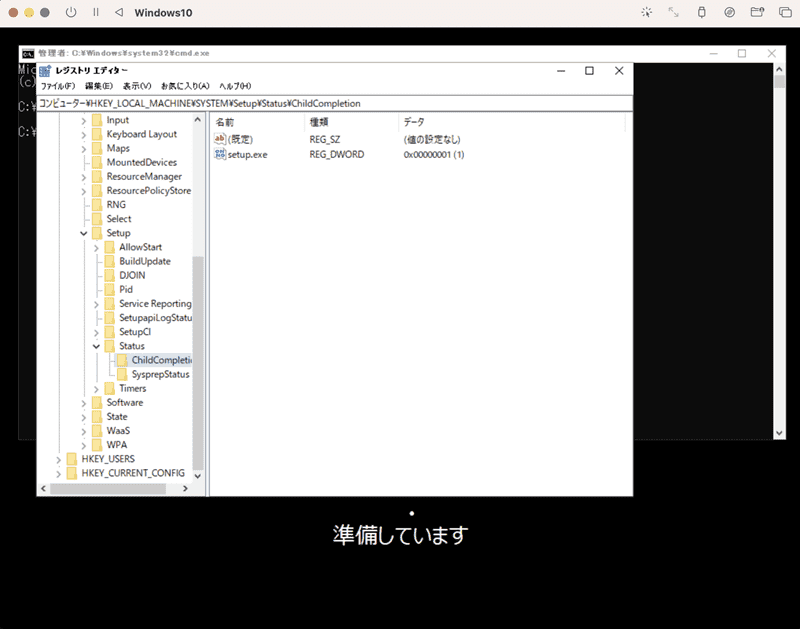Pause the virtual machine with the pause icon
Viewport: 800px width, 629px height.
96,12
